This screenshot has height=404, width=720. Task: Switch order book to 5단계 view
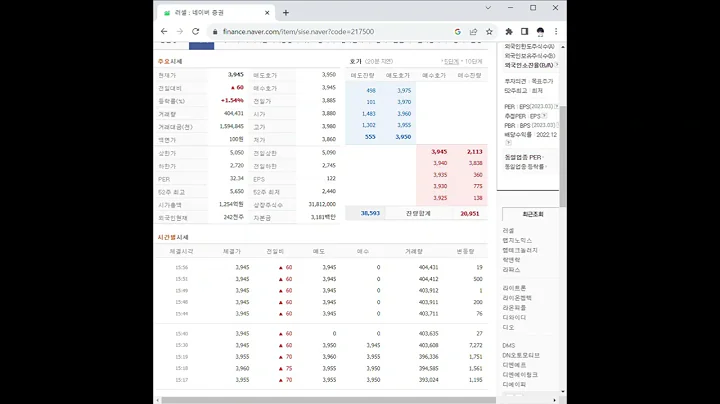(450, 62)
